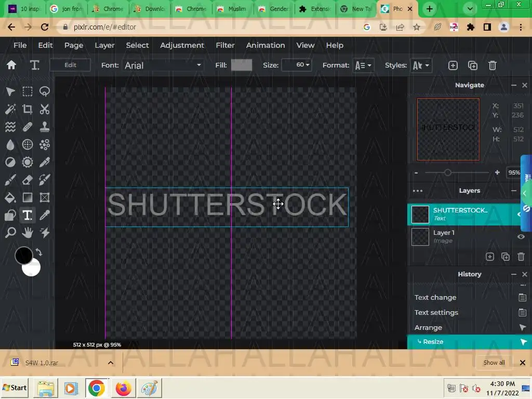532x399 pixels.
Task: Open the Edit menu
Action: (x=45, y=45)
